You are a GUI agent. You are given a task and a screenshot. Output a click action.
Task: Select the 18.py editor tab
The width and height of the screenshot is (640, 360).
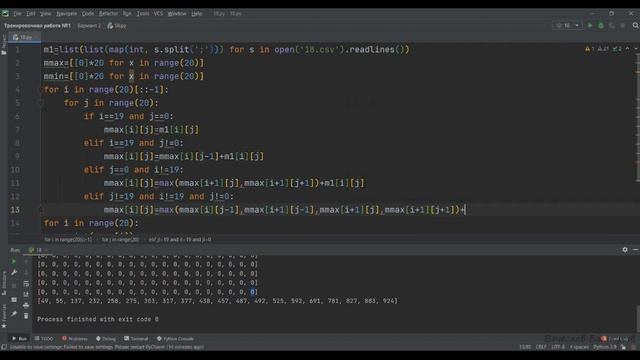click(24, 37)
